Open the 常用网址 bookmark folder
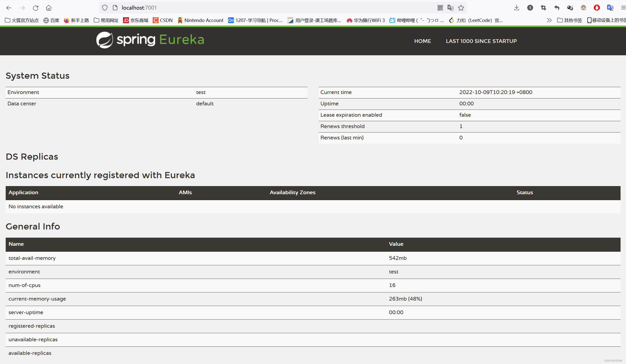Screen dimensions: 626x364 [x=106, y=20]
